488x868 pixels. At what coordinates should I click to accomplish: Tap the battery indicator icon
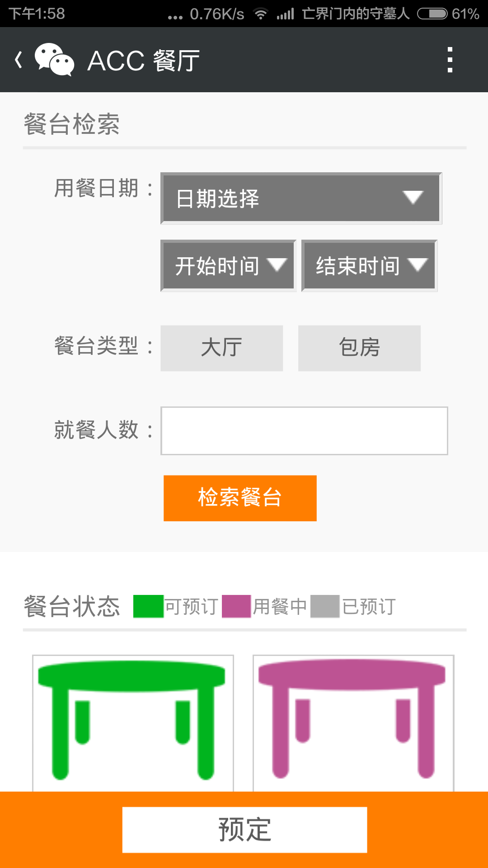click(x=432, y=14)
